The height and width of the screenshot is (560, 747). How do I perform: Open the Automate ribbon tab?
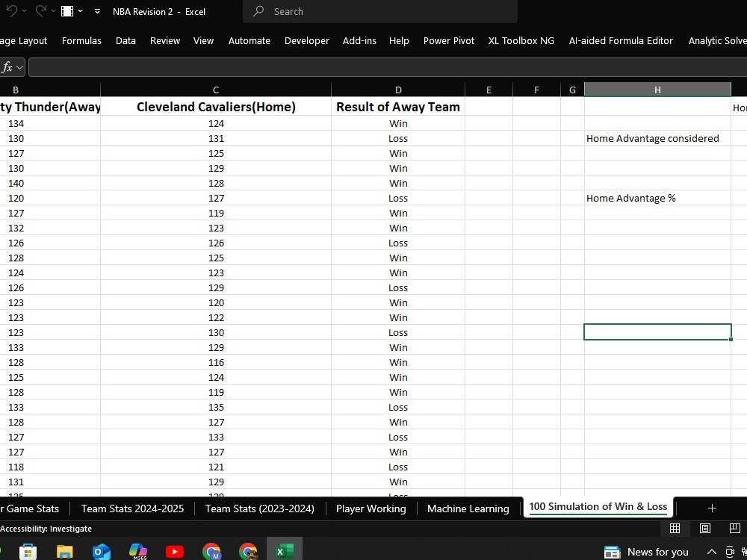[249, 41]
